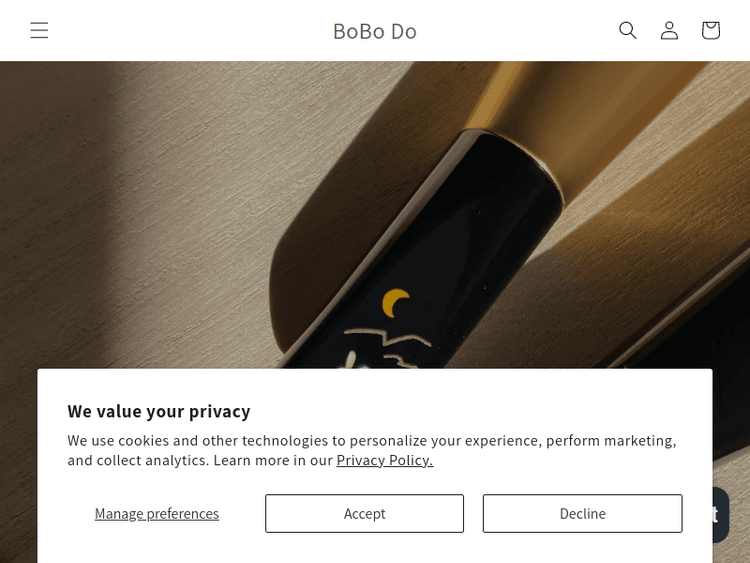Open the hamburger navigation menu
Image resolution: width=750 pixels, height=563 pixels.
pyautogui.click(x=39, y=30)
